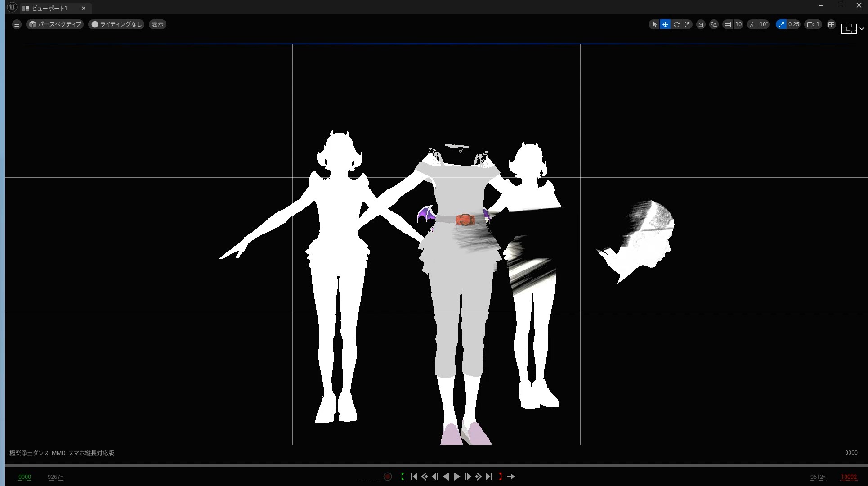This screenshot has width=868, height=486.
Task: Toggle scale snapping button
Action: (781, 24)
